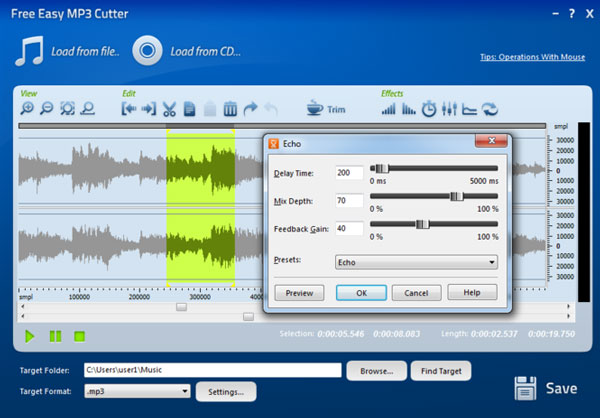Stop playback with the green square button
Image resolution: width=600 pixels, height=418 pixels.
tap(80, 336)
